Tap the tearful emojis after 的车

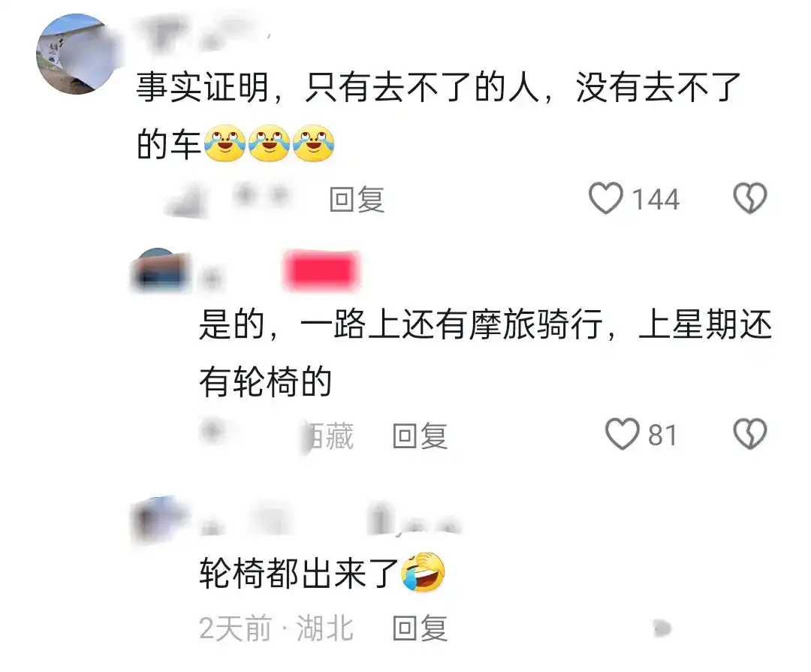[x=270, y=143]
